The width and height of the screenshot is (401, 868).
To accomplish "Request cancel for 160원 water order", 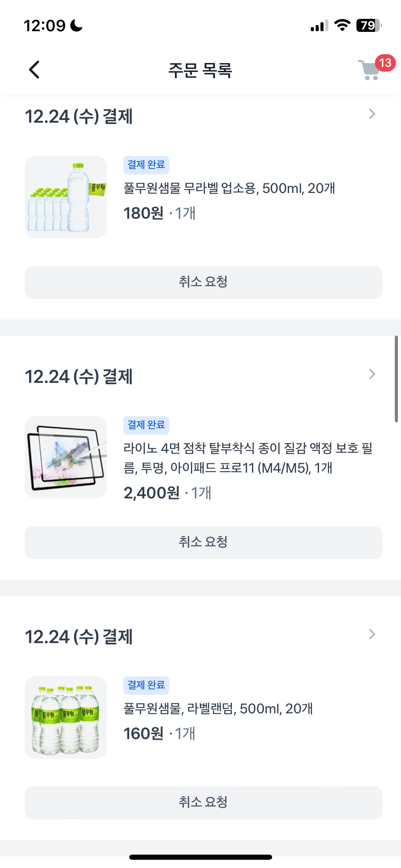I will [x=203, y=803].
